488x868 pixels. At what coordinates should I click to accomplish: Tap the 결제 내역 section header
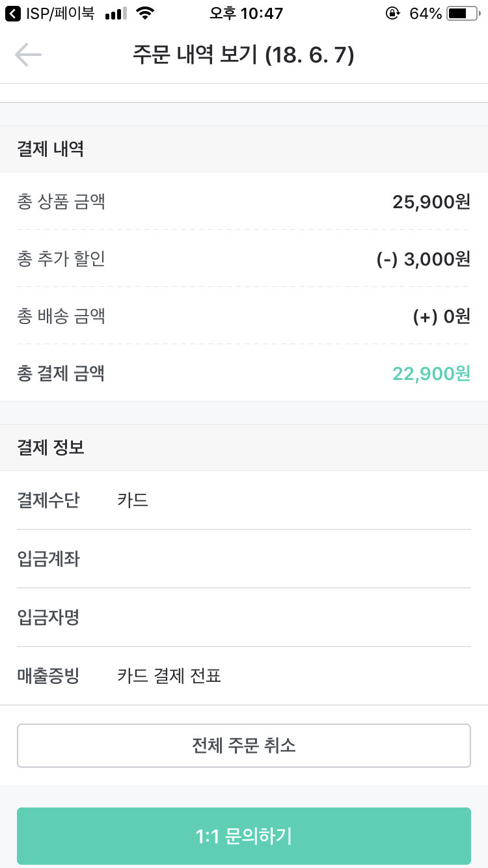tap(244, 149)
